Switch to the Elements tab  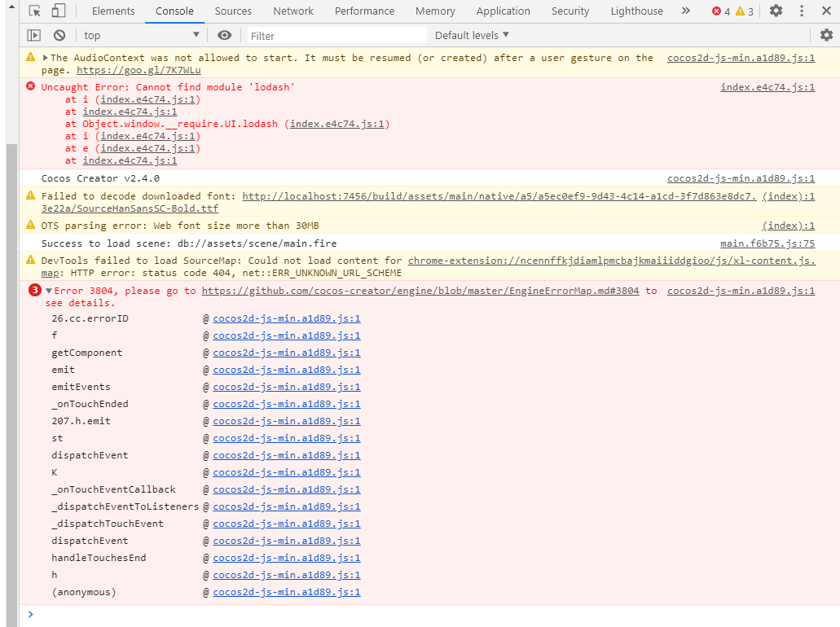113,11
